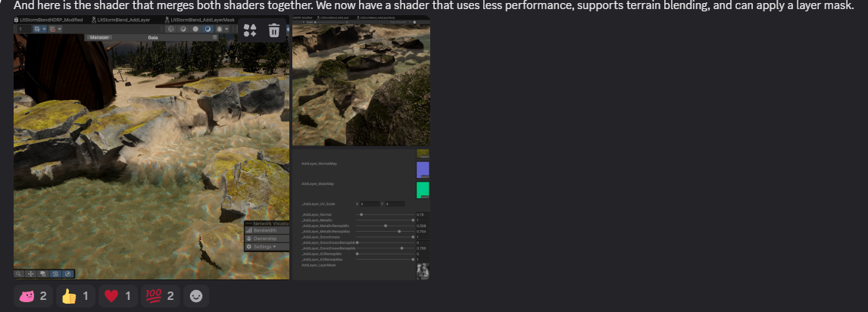Image resolution: width=868 pixels, height=312 pixels.
Task: Click the Ownership icon in Network Visualizer
Action: click(249, 239)
